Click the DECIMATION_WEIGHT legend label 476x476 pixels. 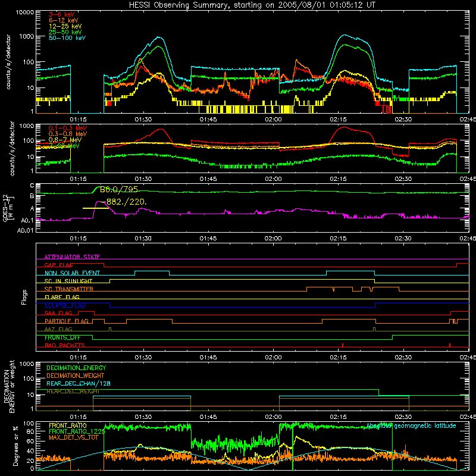pyautogui.click(x=76, y=375)
